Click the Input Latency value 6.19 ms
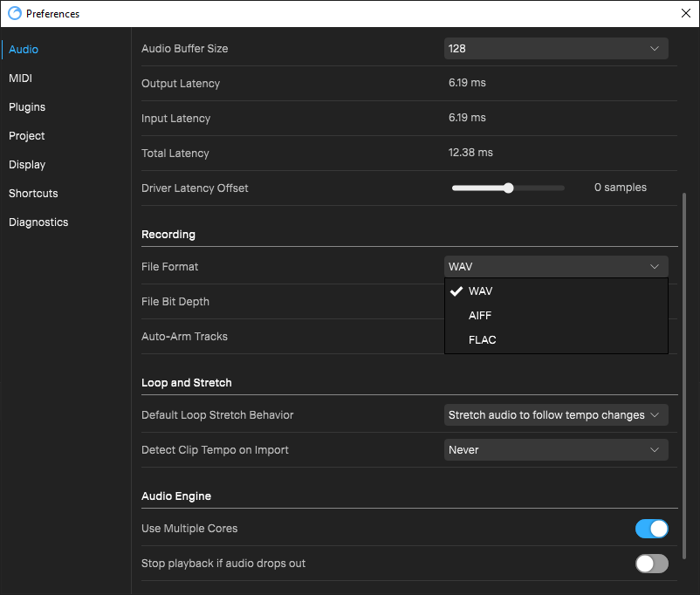Screen dimensions: 700x595 click(467, 118)
